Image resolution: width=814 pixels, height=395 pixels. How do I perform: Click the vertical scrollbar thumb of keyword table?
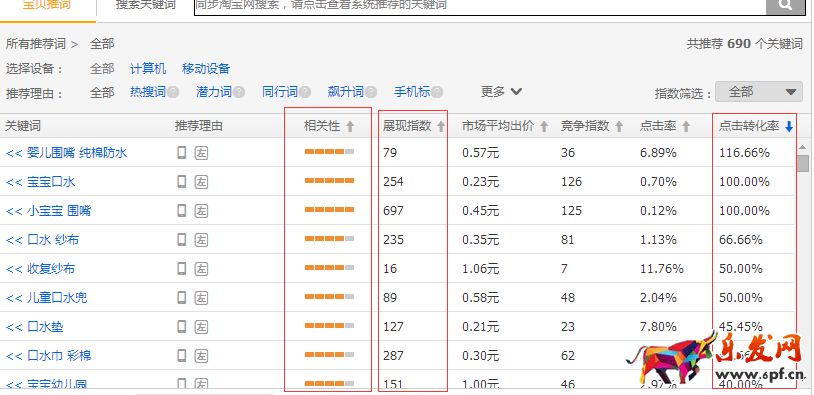point(803,163)
